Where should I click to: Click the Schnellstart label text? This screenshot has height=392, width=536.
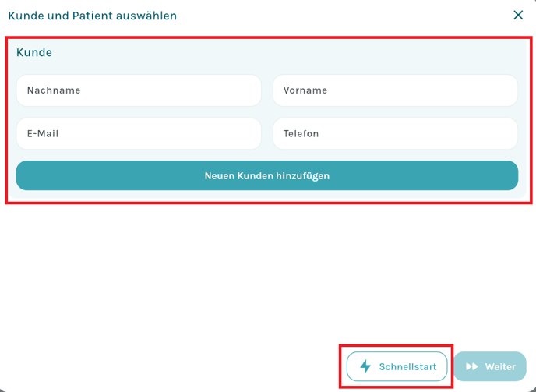(407, 367)
